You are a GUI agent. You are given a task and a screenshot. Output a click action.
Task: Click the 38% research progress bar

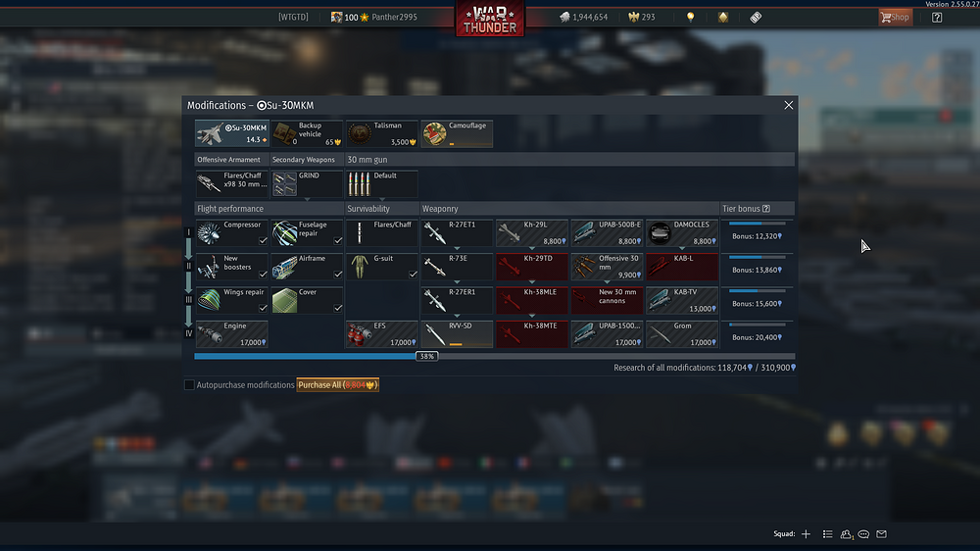(494, 356)
